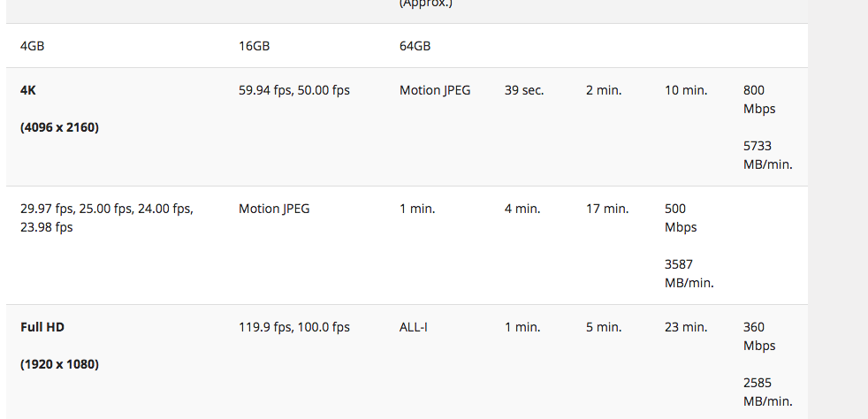Select the (4096 x 2160) resolution text
This screenshot has height=419, width=868.
pos(59,127)
